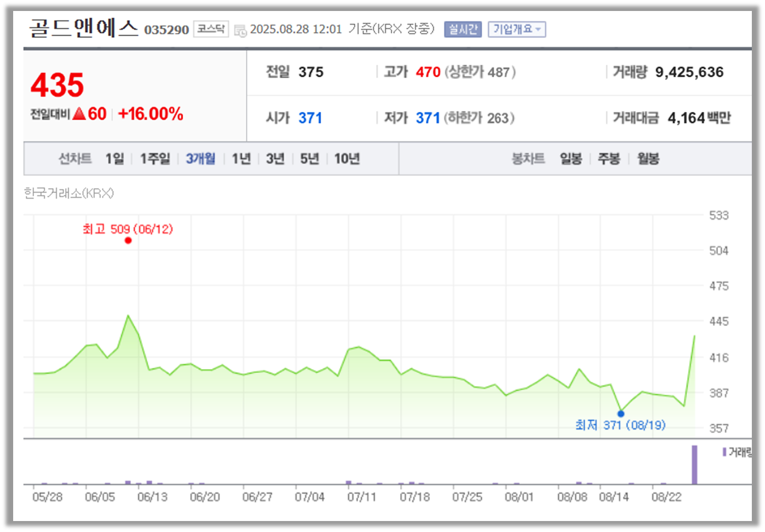Click the tall purple volume bar
The image size is (765, 532).
coord(694,465)
